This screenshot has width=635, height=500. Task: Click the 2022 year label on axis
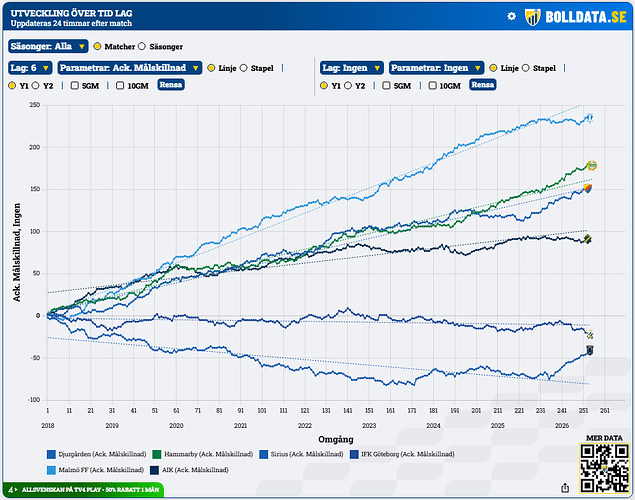[305, 426]
